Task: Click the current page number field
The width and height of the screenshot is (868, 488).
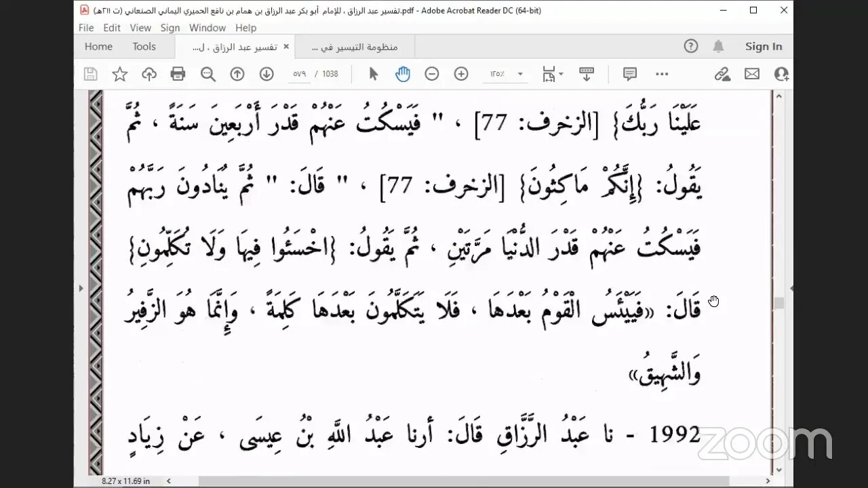Action: point(299,74)
